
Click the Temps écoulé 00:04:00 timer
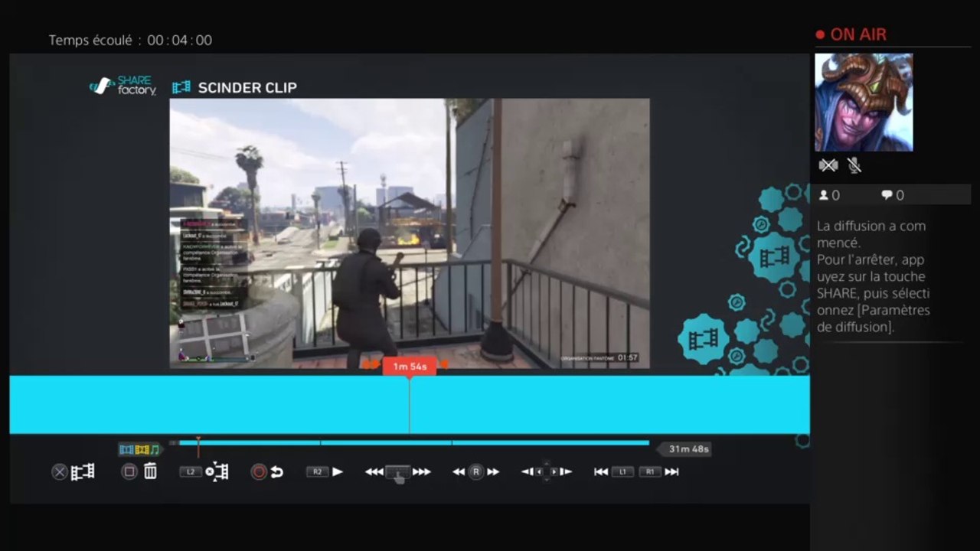tap(131, 40)
